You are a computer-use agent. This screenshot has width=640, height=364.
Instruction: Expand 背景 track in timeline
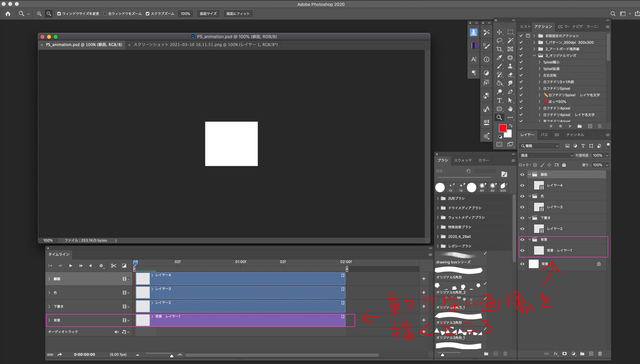click(x=49, y=320)
